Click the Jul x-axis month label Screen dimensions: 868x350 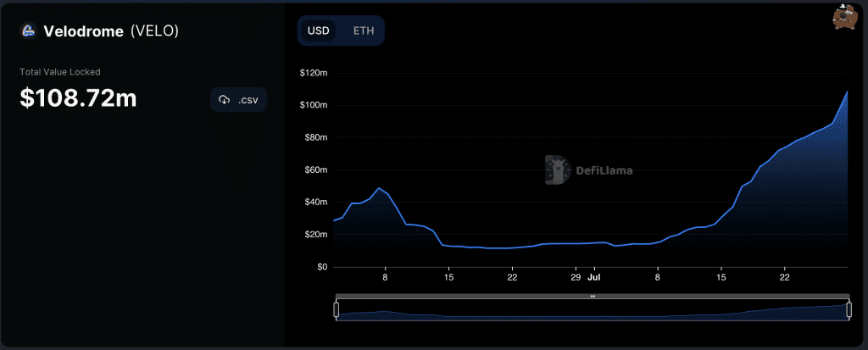[x=594, y=277]
